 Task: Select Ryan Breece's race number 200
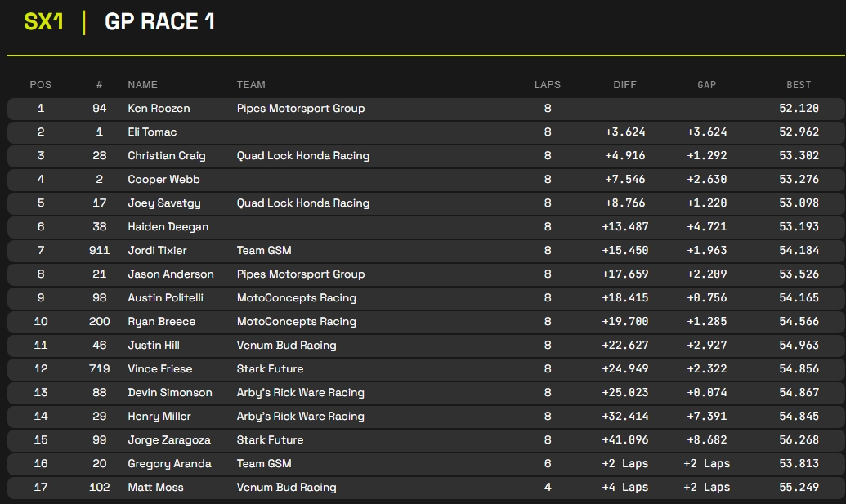click(99, 322)
